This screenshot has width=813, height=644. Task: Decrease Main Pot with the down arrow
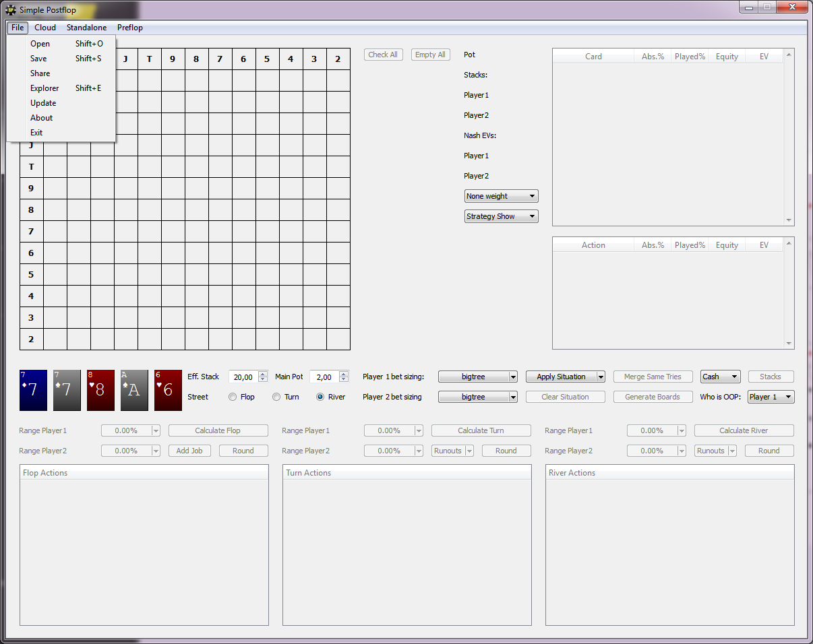pyautogui.click(x=344, y=380)
